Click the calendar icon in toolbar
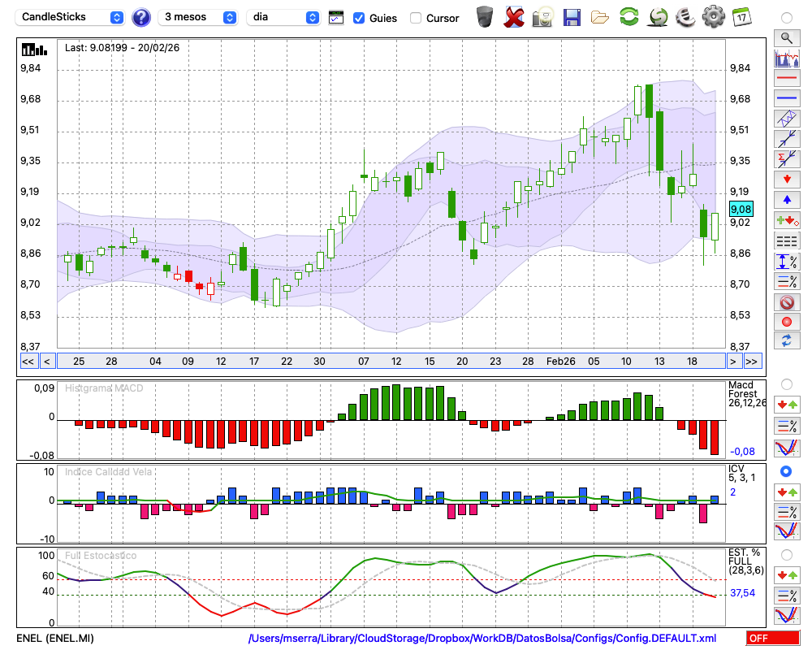This screenshot has height=650, width=812. point(741,16)
